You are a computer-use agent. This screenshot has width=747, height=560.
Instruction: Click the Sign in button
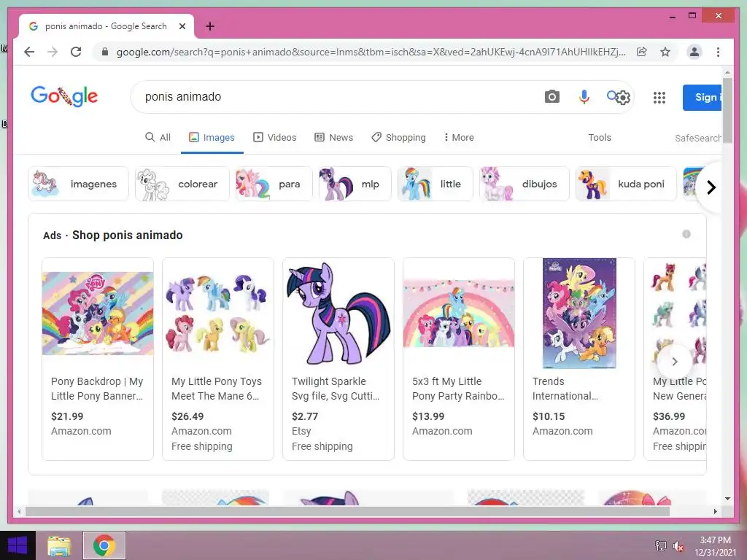(703, 98)
